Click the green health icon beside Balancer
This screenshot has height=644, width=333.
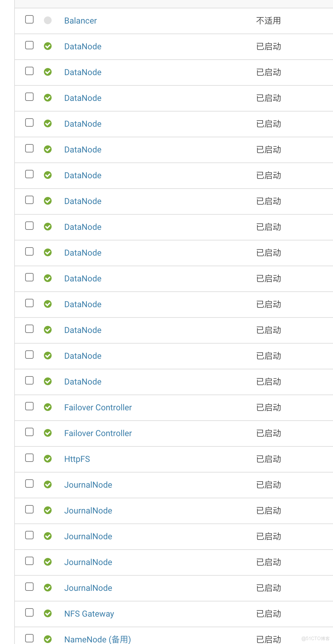point(48,20)
